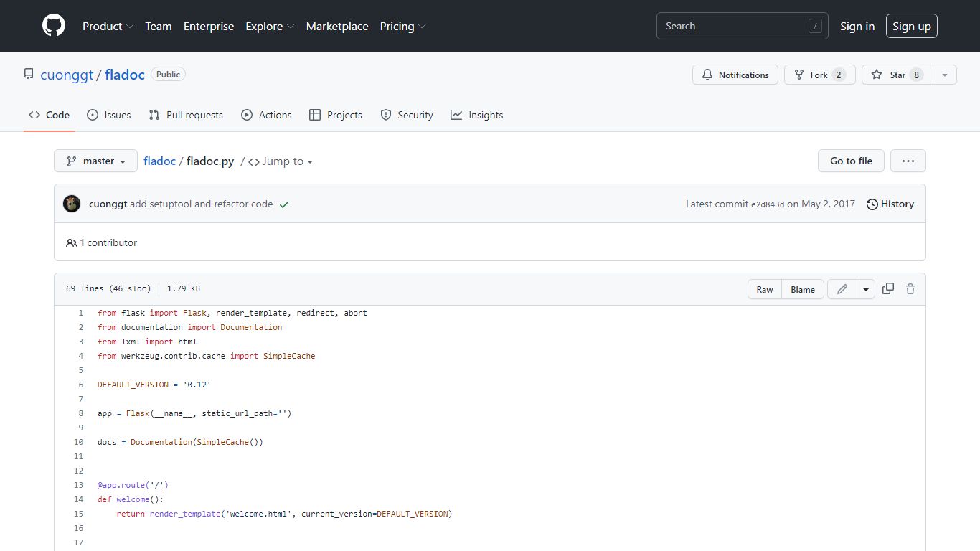Image resolution: width=980 pixels, height=551 pixels.
Task: Open the GitHub home logo
Action: pos(54,26)
